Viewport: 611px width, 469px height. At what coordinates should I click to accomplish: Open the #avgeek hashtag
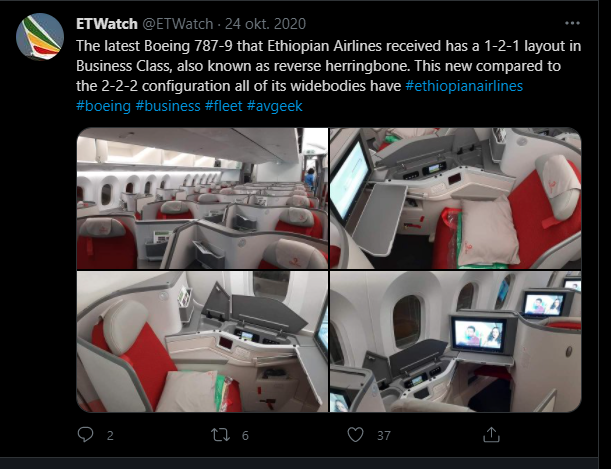[275, 106]
